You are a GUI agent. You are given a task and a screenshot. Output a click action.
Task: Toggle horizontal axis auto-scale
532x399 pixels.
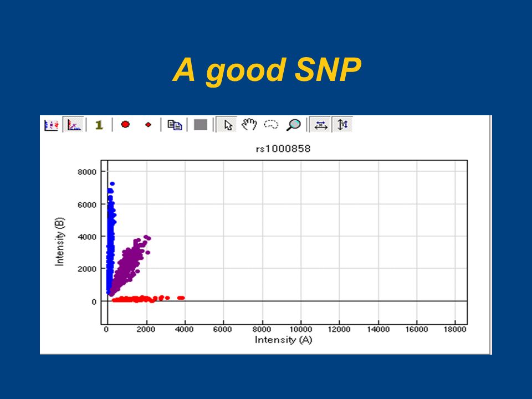(321, 125)
